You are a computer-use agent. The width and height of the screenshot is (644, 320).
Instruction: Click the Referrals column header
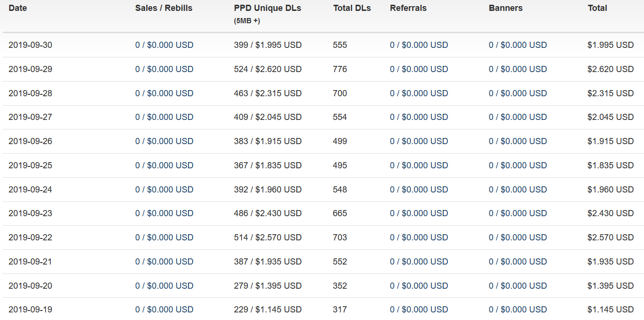click(408, 8)
